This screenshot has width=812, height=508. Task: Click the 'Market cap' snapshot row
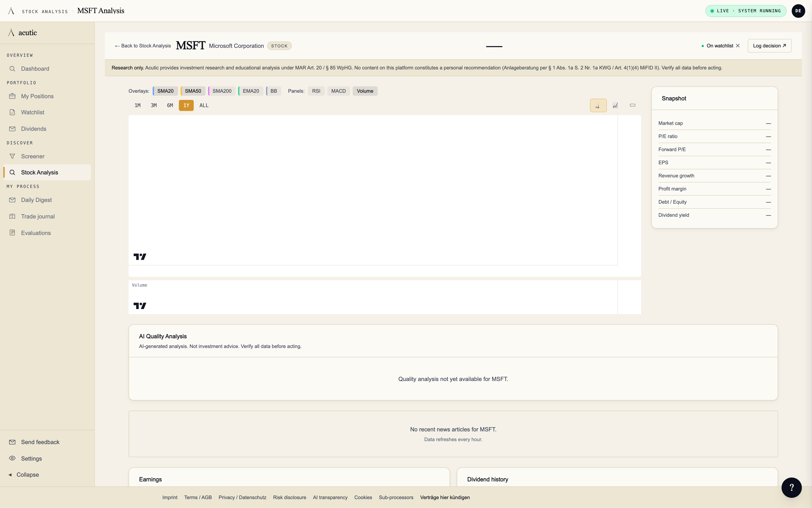click(714, 123)
